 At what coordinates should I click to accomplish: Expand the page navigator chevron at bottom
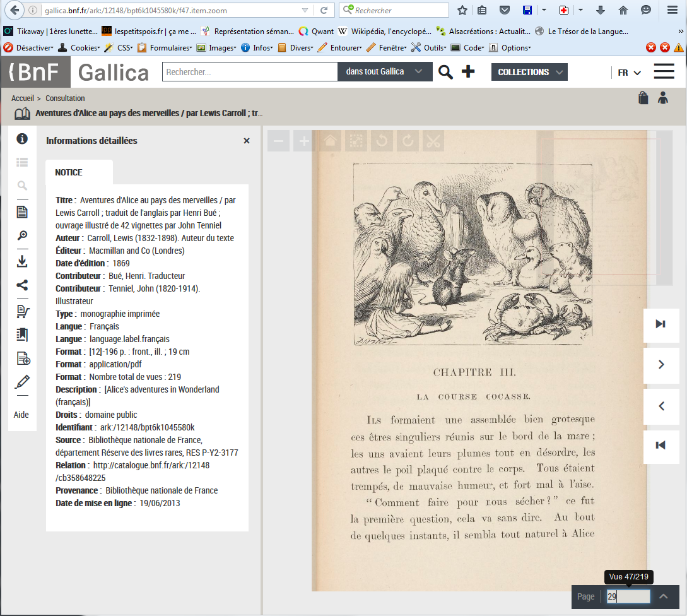click(664, 596)
